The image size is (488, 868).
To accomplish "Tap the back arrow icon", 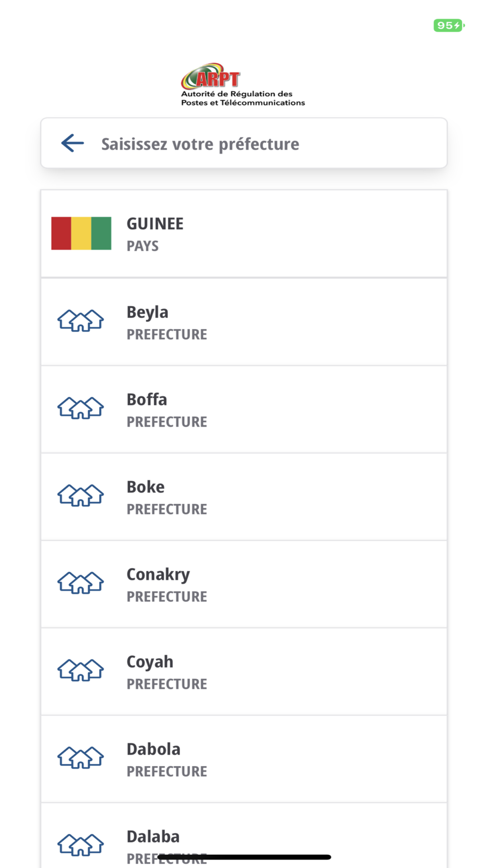I will (72, 144).
